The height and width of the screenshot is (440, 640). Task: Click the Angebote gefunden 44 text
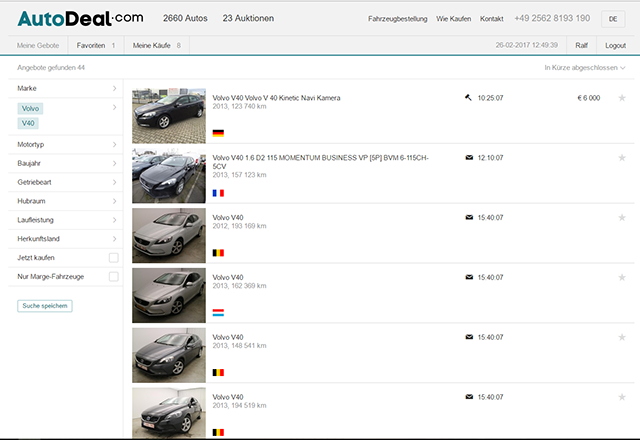(51, 68)
